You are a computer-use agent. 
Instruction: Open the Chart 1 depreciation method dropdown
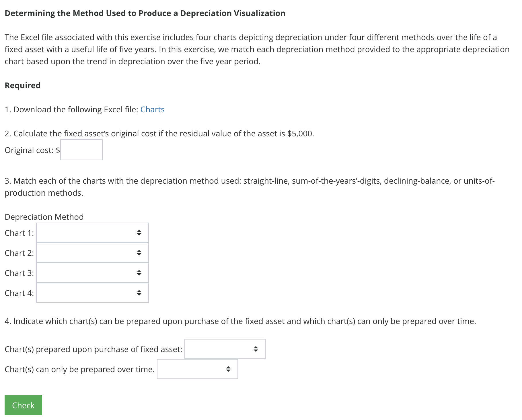pyautogui.click(x=92, y=233)
